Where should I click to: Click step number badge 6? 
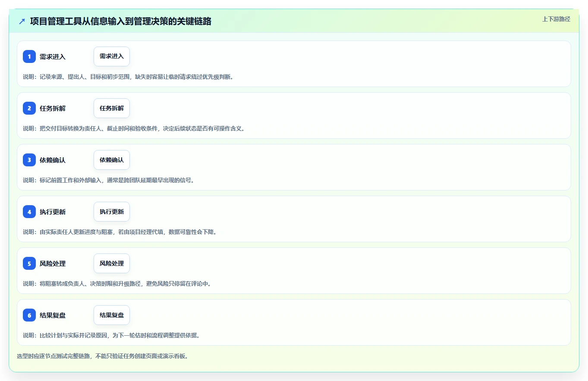click(29, 315)
